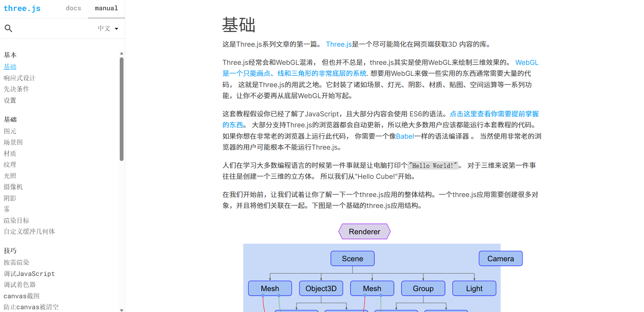Click the Camera node in diagram
Screen dimensions: 644x312
(501, 258)
